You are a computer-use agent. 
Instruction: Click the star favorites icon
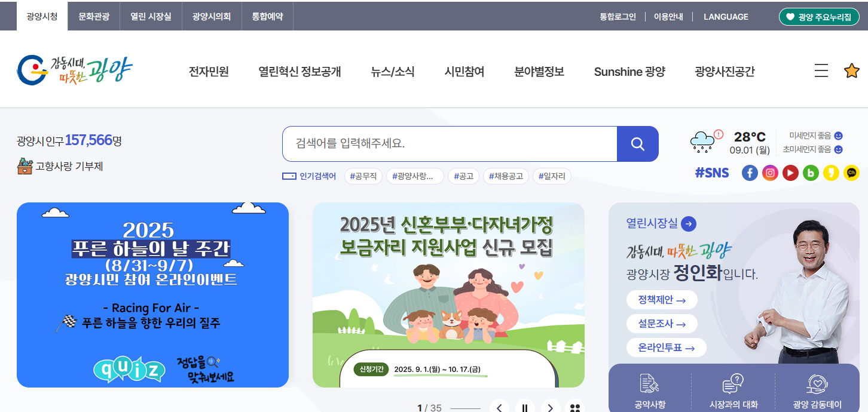pyautogui.click(x=852, y=71)
